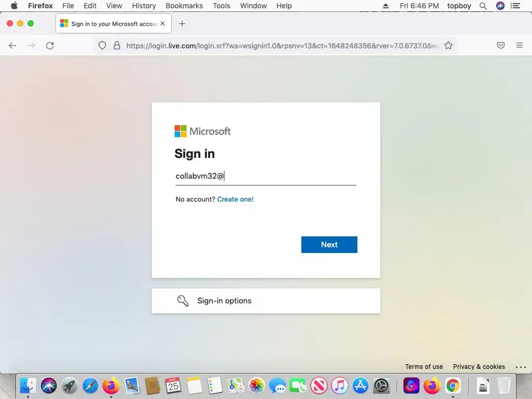Open tracking protection shield icon
Screen dimensions: 532x399
tap(102, 46)
